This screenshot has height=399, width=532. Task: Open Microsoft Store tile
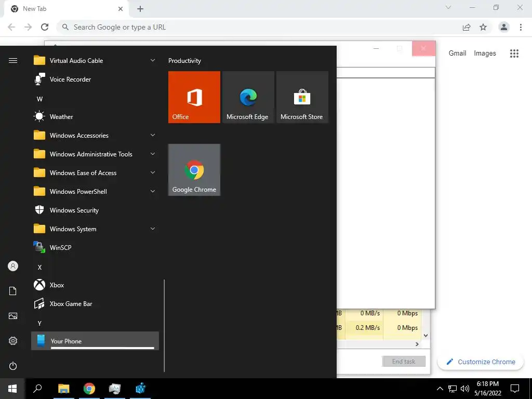(x=302, y=97)
